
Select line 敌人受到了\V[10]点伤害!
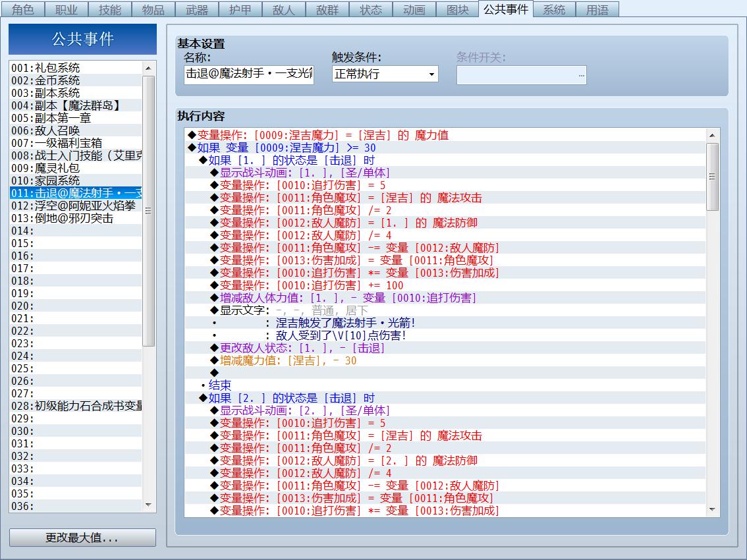coord(445,335)
